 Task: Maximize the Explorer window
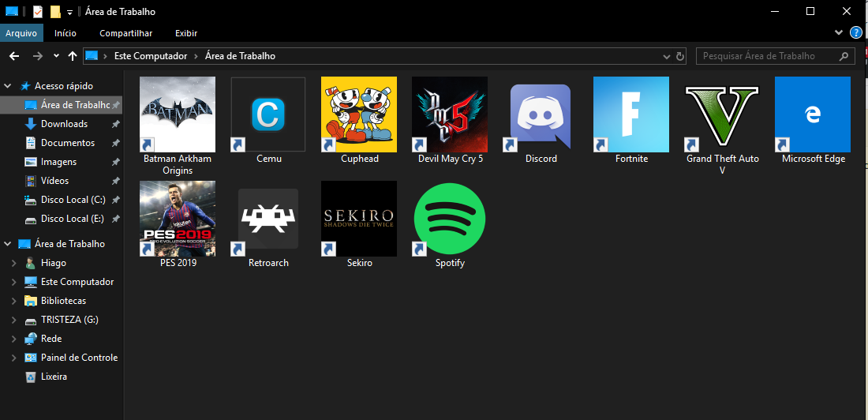click(810, 11)
